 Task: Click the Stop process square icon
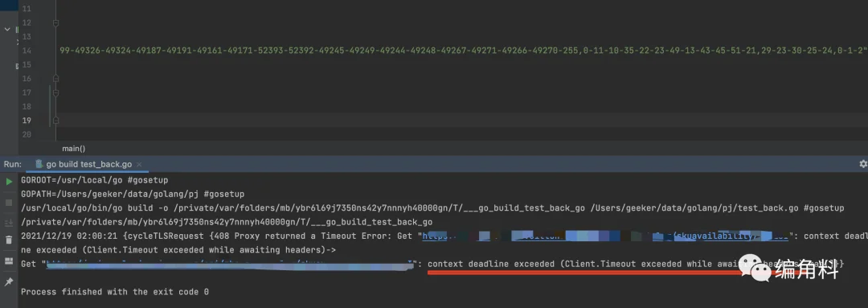coord(9,203)
